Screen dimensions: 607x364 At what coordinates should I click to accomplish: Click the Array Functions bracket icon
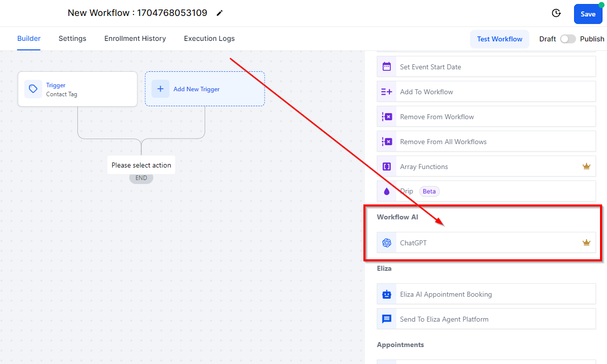[387, 167]
